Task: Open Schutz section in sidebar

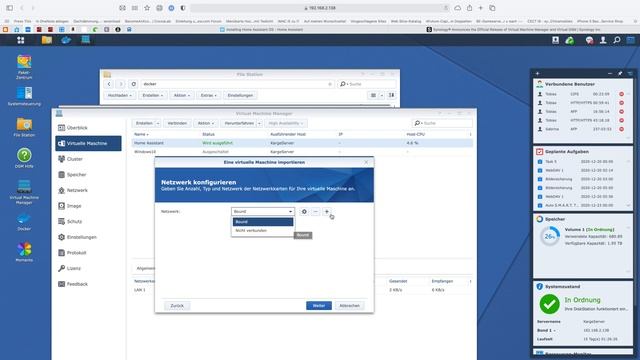Action: point(88,222)
